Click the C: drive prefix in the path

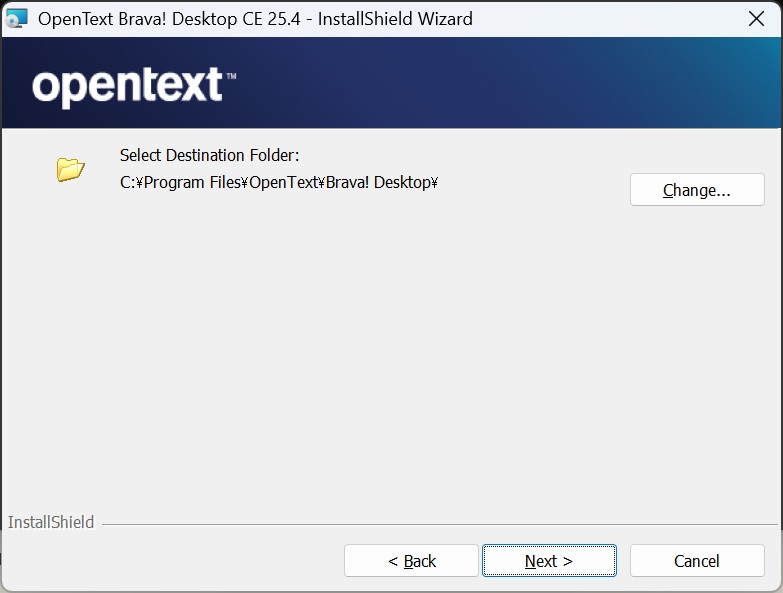point(127,182)
